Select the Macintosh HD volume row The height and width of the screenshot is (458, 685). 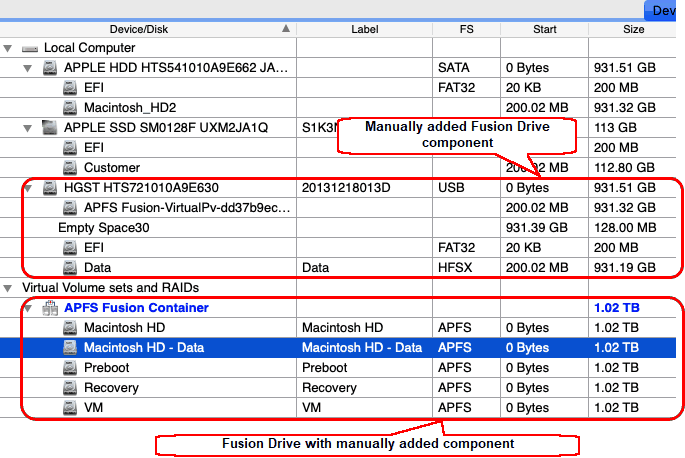tap(338, 328)
